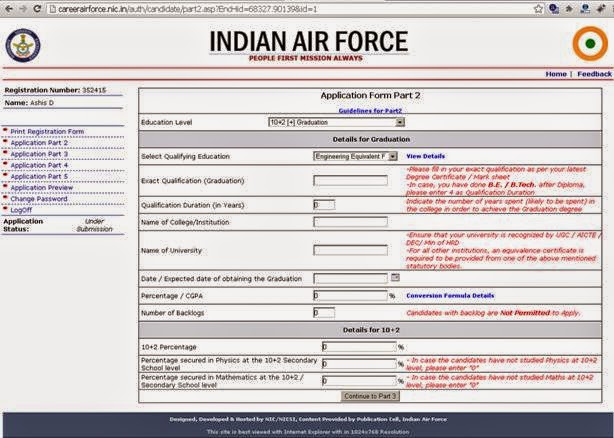The height and width of the screenshot is (438, 614).
Task: Click graduation date input field
Action: (350, 278)
